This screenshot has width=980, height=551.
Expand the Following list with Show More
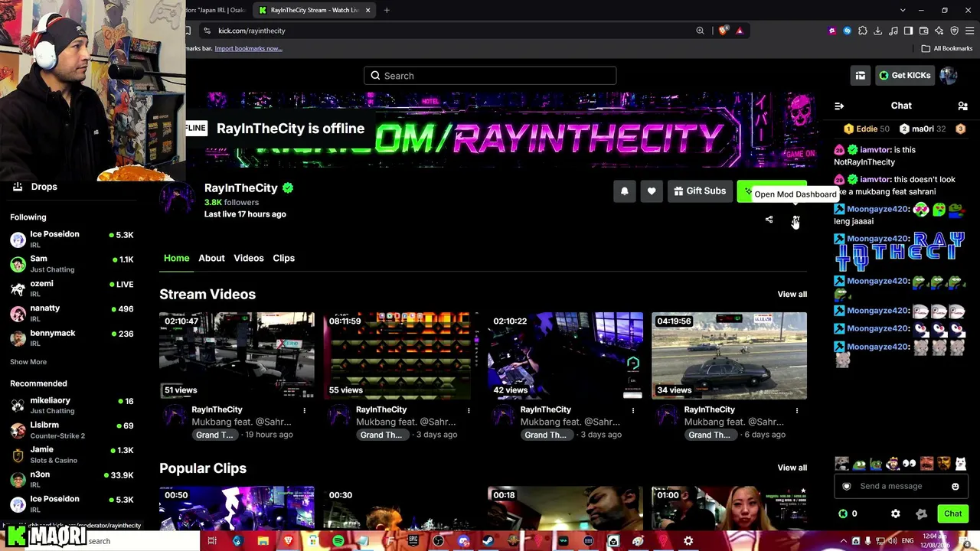[28, 362]
